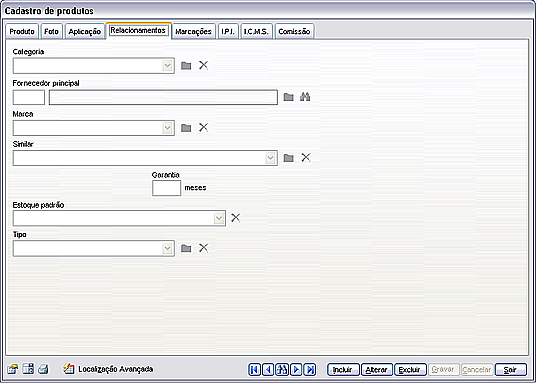Expand the Tipo dropdown list

tap(167, 248)
